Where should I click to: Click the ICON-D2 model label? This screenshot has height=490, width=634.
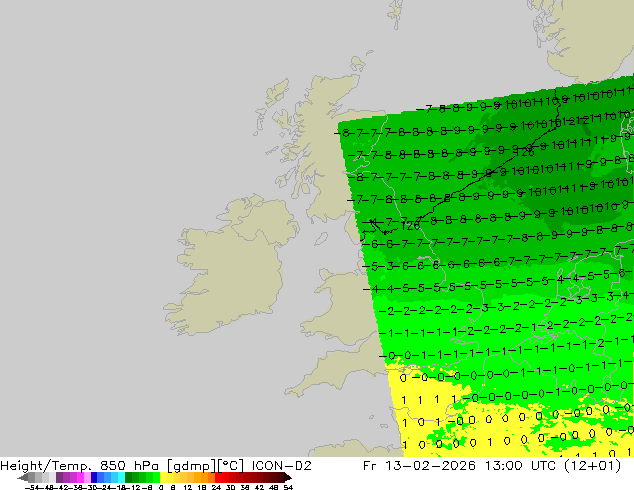pyautogui.click(x=281, y=466)
